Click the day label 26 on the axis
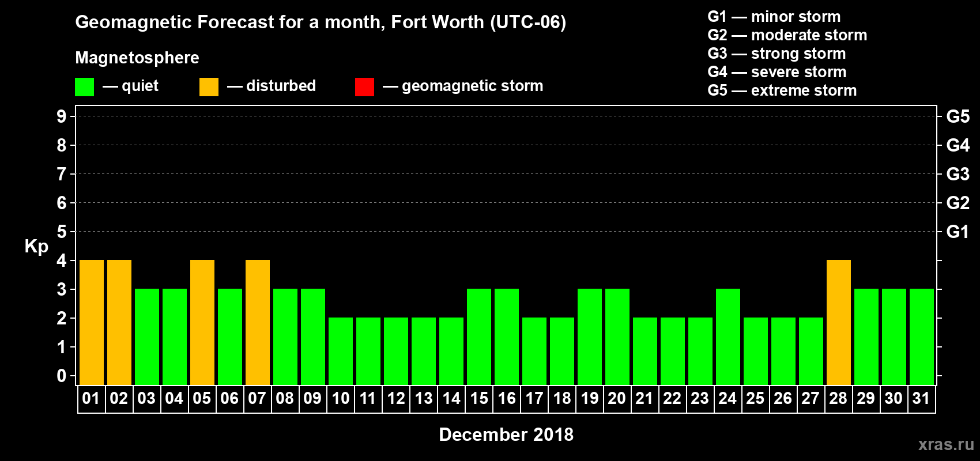Image resolution: width=980 pixels, height=461 pixels. (x=783, y=398)
